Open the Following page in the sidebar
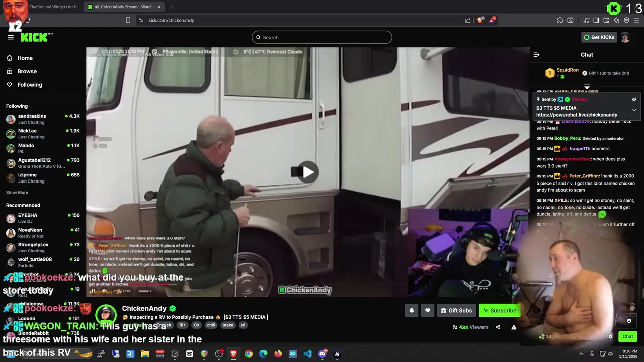Image resolution: width=644 pixels, height=362 pixels. click(x=25, y=85)
